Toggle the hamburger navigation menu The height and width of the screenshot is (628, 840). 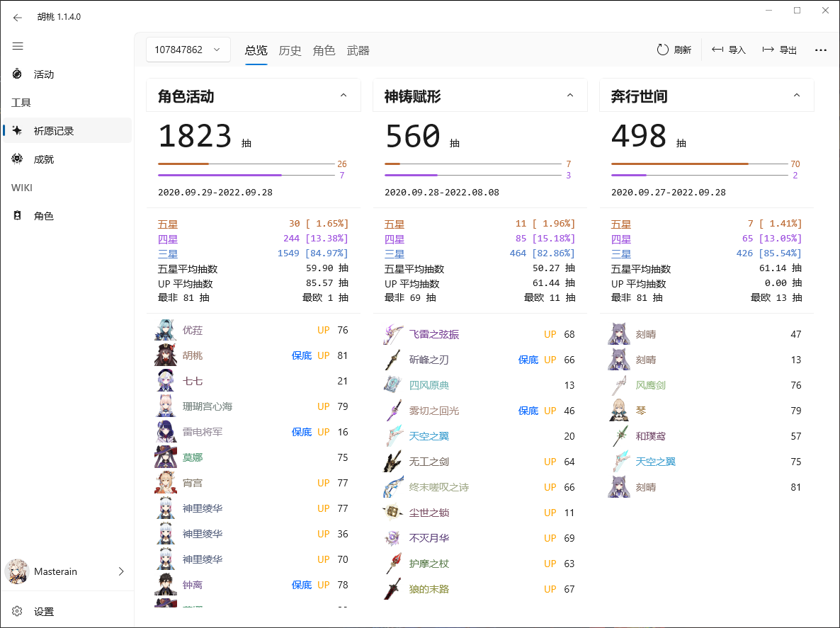point(18,46)
